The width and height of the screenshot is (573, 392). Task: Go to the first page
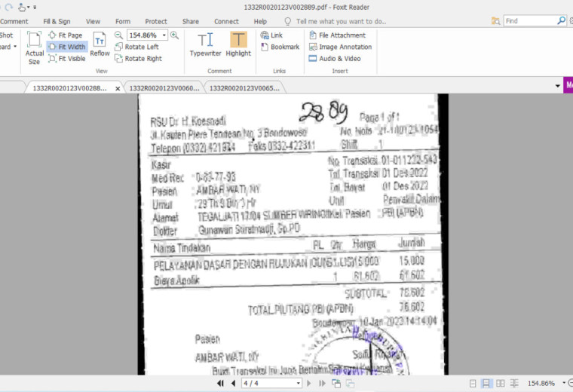(x=220, y=383)
